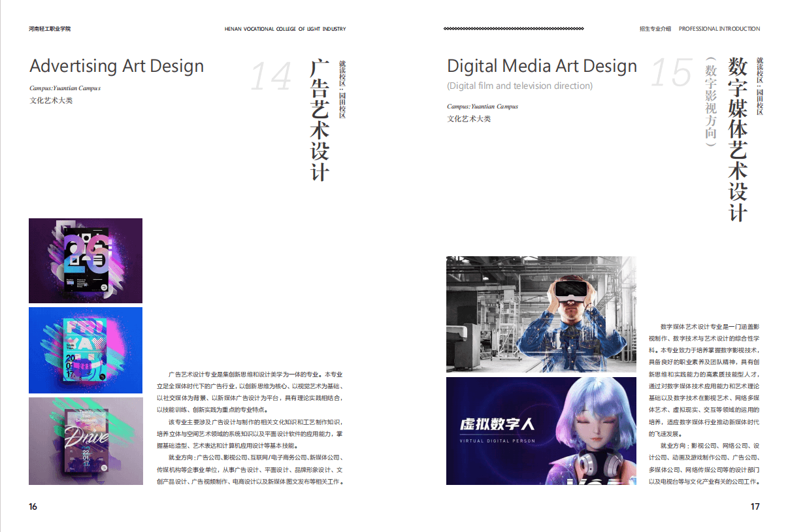Click the 河南轻工职业学院 header text
Screen dimensions: 788x532
[50, 29]
